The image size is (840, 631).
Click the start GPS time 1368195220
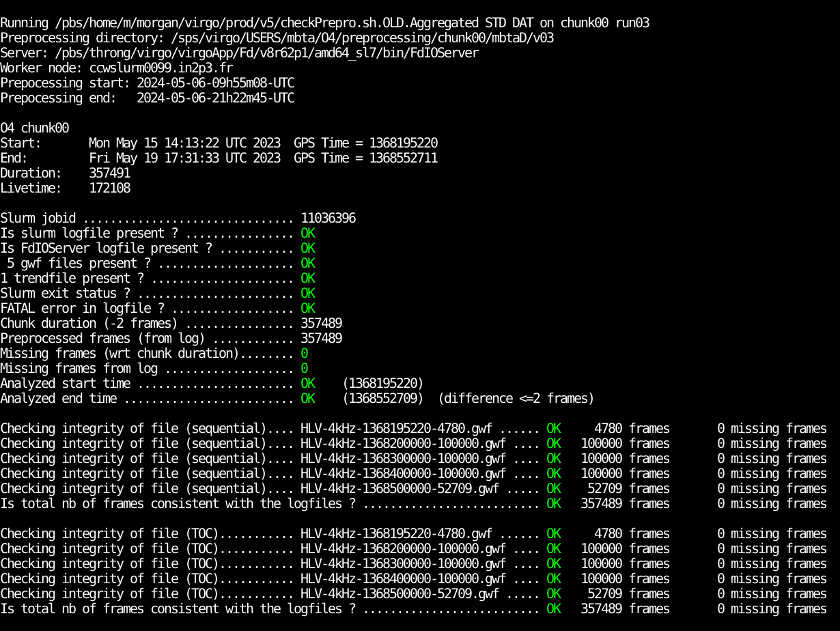point(403,143)
